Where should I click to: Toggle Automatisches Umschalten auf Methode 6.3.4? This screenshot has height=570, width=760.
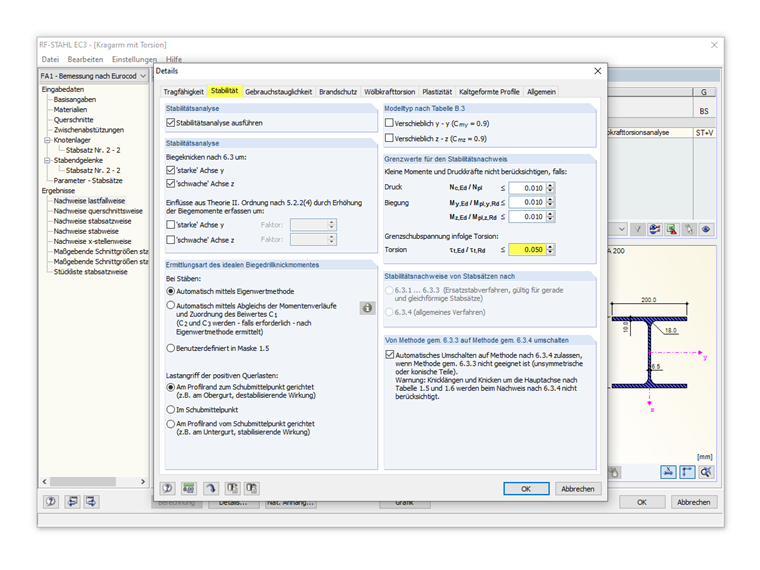[390, 355]
